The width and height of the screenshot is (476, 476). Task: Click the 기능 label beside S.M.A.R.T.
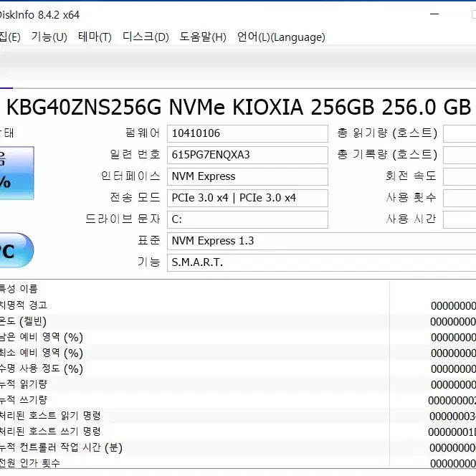tap(149, 262)
